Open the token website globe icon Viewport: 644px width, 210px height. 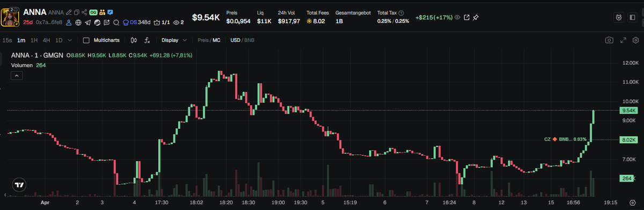tap(78, 23)
